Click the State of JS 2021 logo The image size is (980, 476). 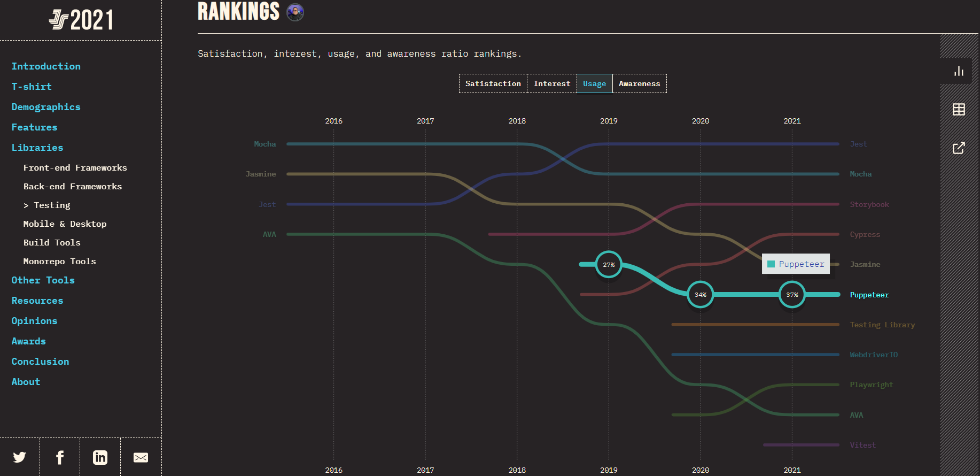pos(81,20)
